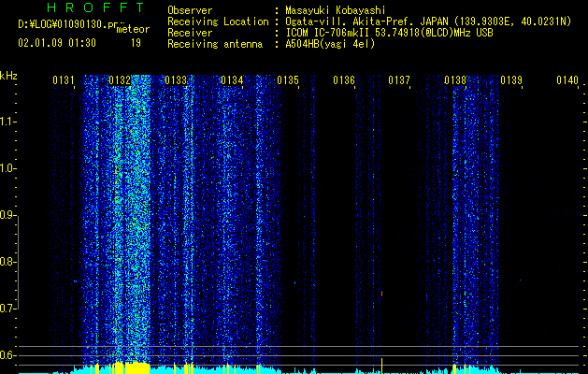Click the Receiver label

click(190, 33)
